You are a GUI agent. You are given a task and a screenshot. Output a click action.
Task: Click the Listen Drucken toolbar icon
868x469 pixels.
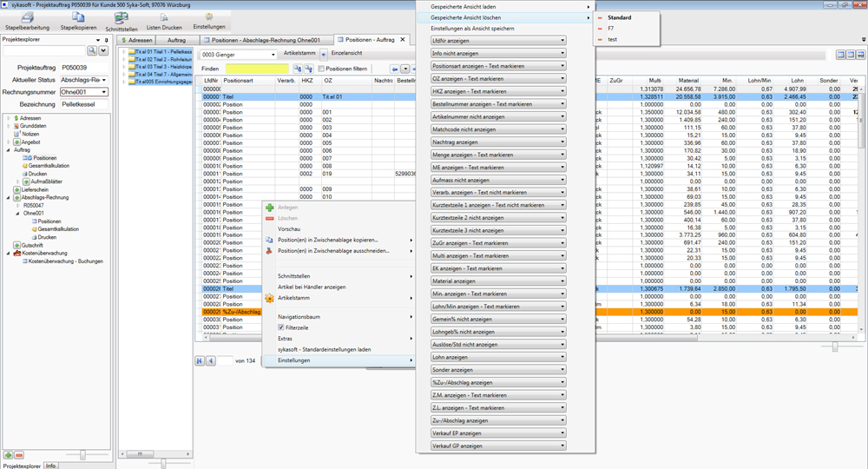pyautogui.click(x=164, y=19)
